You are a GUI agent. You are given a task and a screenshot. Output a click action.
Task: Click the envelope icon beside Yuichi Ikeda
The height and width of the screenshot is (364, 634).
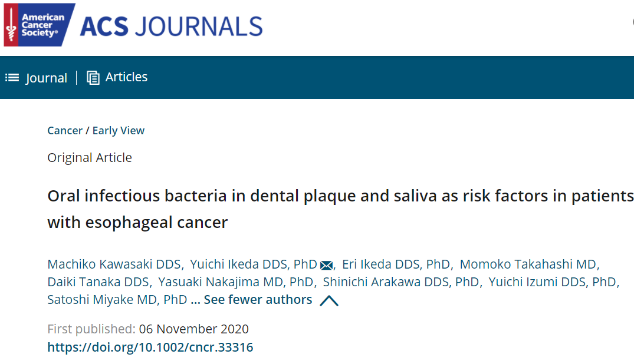326,266
